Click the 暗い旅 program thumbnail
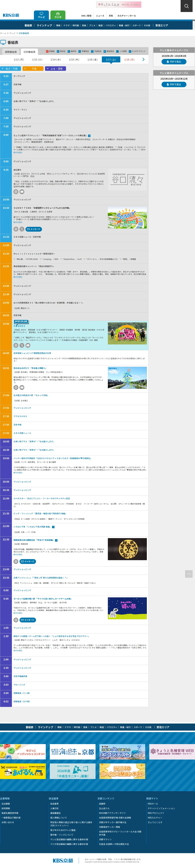The image size is (195, 868). (127, 608)
